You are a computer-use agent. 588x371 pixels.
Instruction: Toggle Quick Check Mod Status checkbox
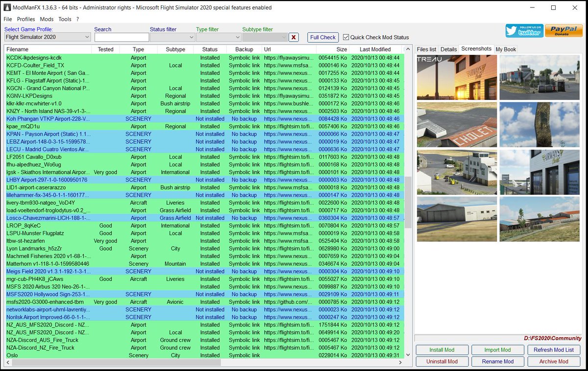point(346,37)
